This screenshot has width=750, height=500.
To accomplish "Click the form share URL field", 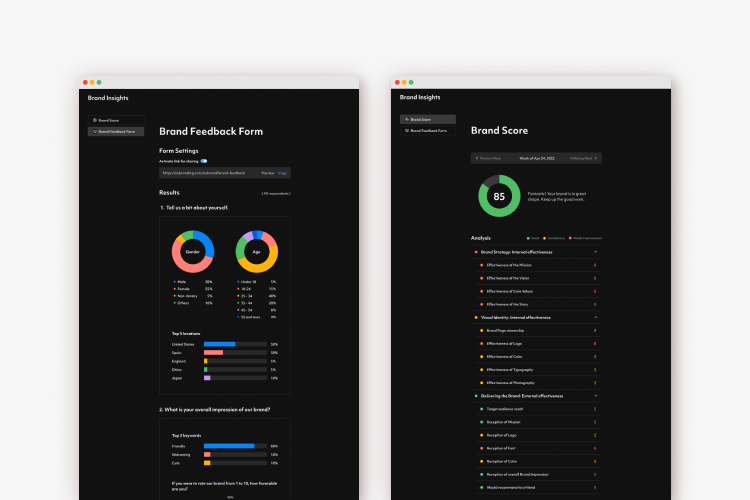I will coord(225,173).
